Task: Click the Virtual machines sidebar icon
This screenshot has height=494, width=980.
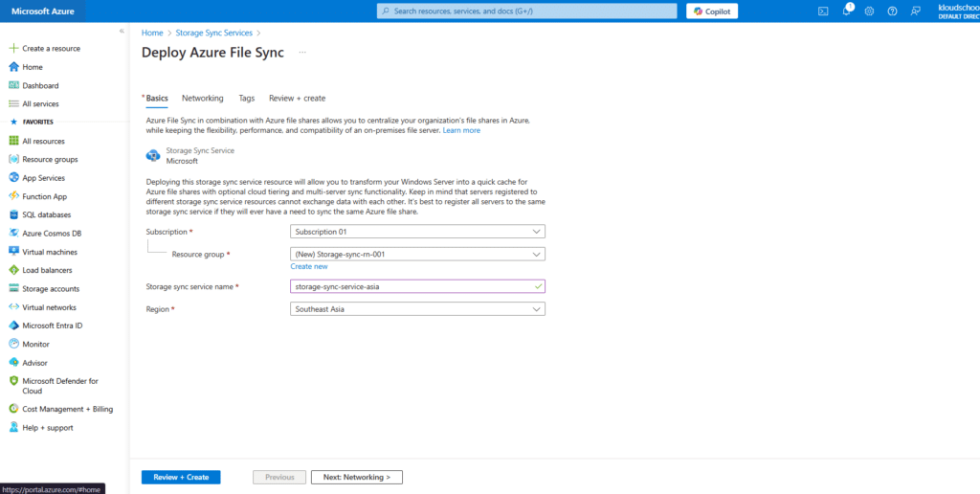Action: click(14, 252)
